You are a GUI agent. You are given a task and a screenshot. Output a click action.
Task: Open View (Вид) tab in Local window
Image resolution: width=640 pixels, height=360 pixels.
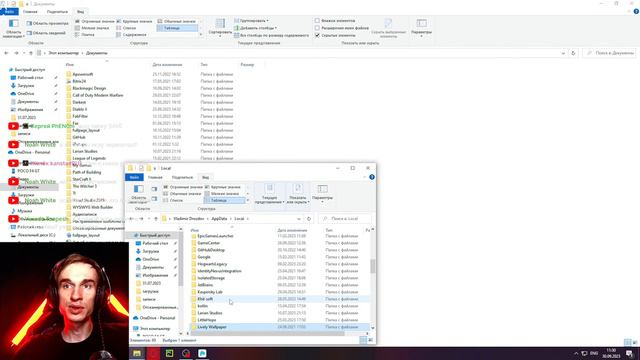tap(205, 178)
